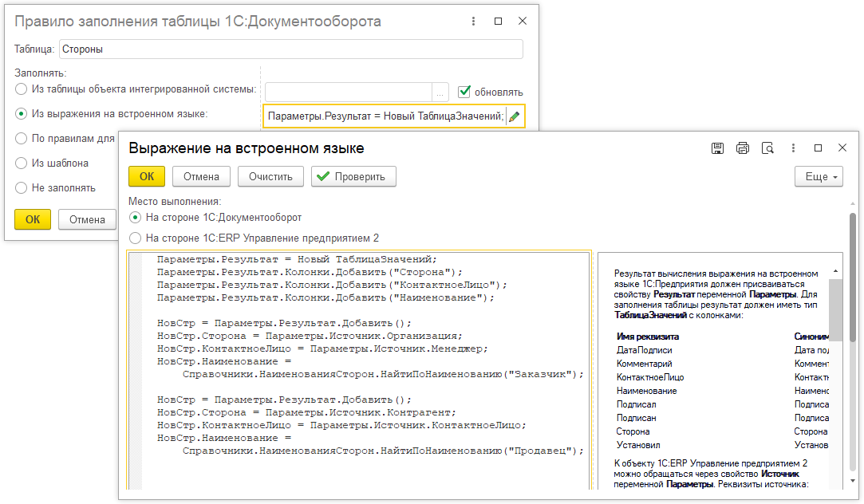Click 'Отмена' in expression window

click(201, 177)
